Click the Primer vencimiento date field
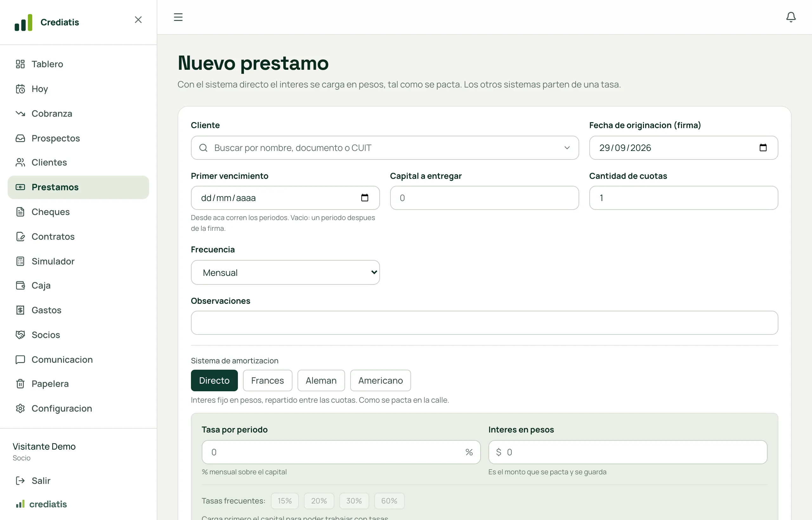 coord(285,198)
